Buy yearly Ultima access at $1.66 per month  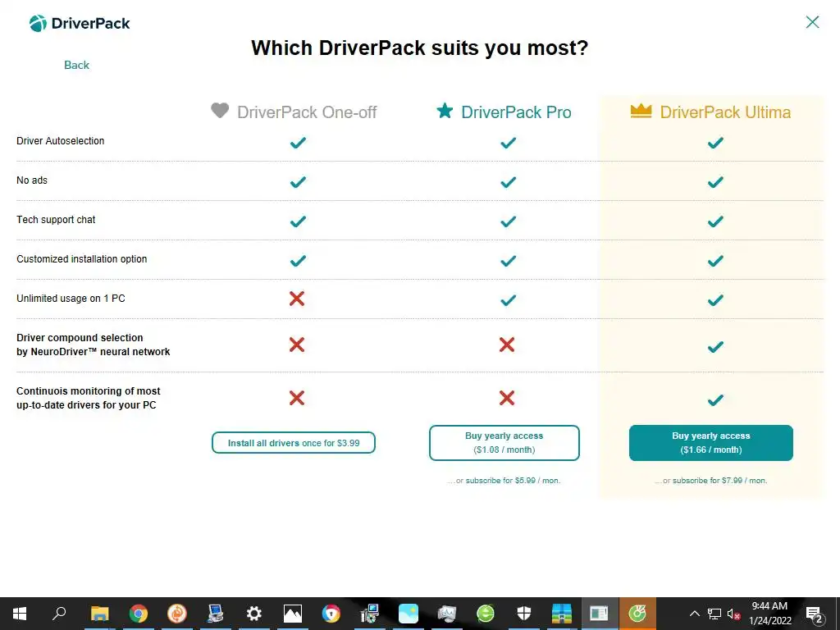(711, 443)
